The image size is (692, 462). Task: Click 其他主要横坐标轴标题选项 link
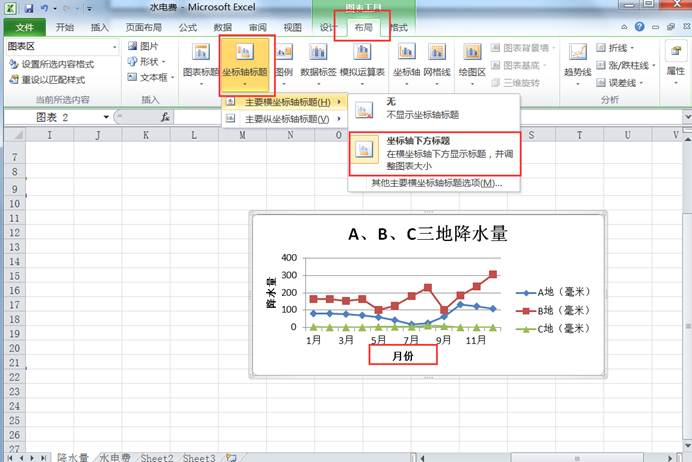(436, 183)
